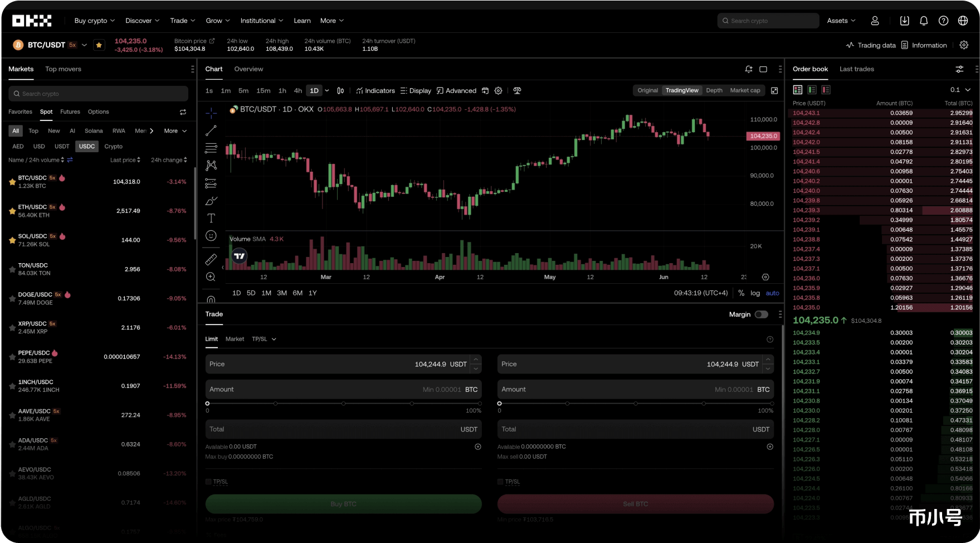980x543 pixels.
Task: Expand the chart to fullscreen
Action: tap(774, 90)
